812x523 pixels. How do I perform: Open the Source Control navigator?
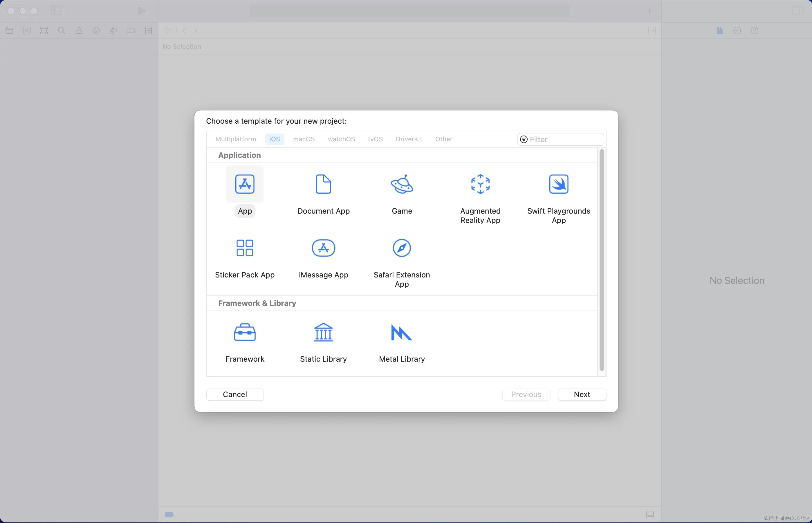(x=27, y=30)
